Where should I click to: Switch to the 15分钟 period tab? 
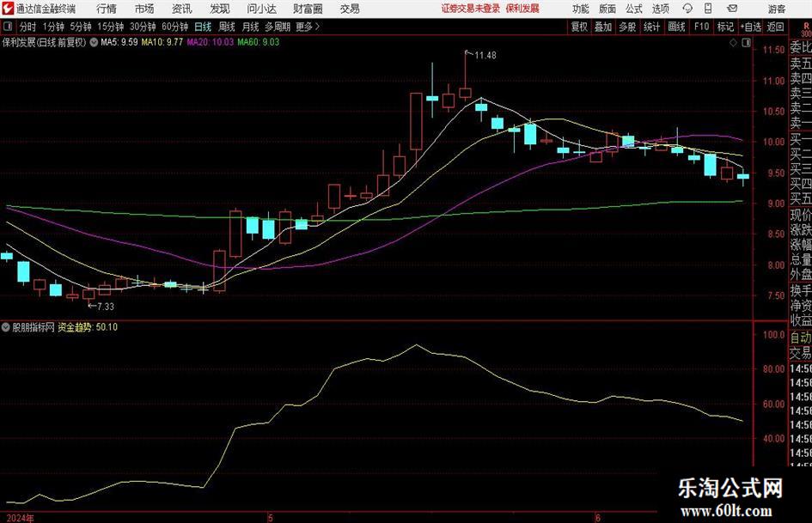[x=111, y=27]
